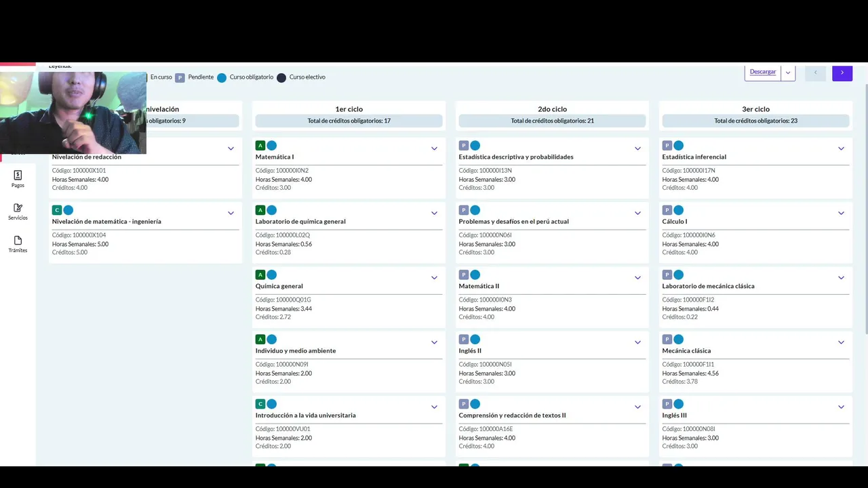Click the next cycles arrow button

tap(842, 73)
